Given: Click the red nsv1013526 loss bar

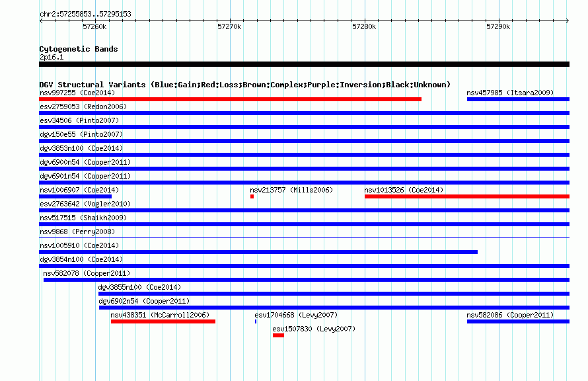Looking at the screenshot, I should pos(467,196).
